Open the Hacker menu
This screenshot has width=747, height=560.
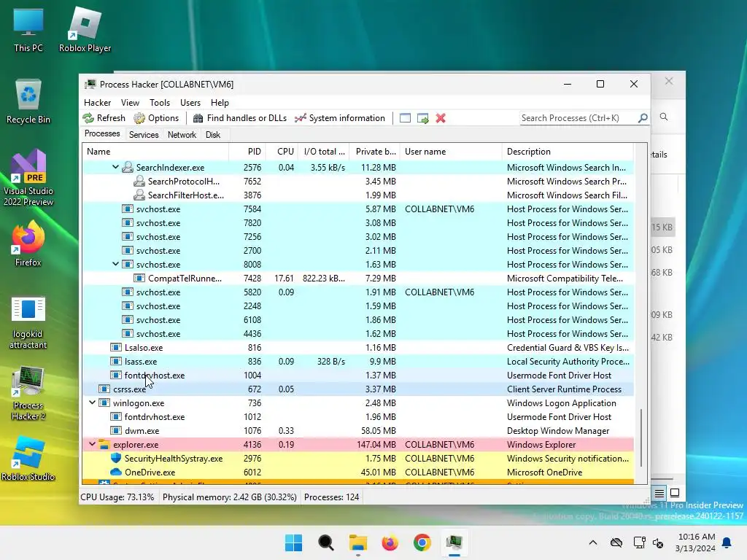97,103
